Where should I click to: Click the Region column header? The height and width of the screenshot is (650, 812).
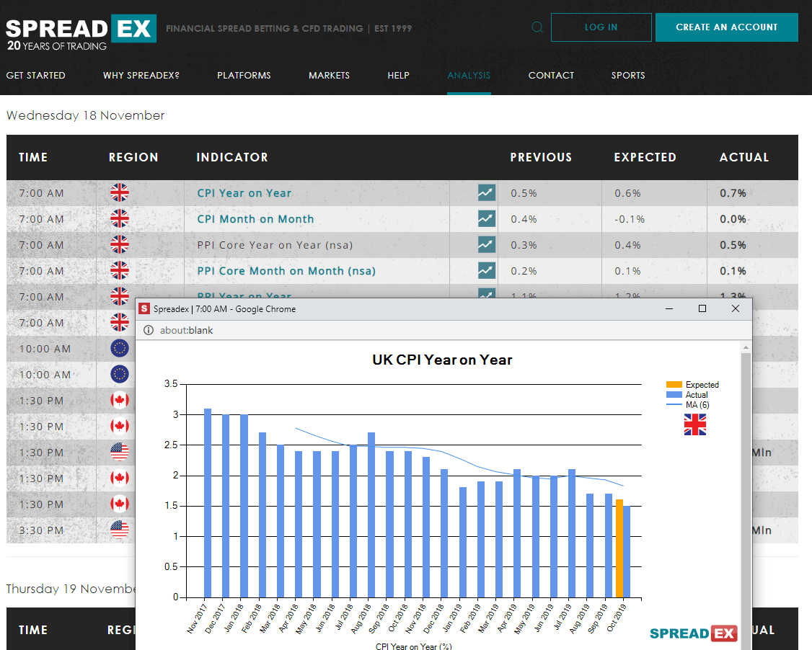[x=133, y=157]
